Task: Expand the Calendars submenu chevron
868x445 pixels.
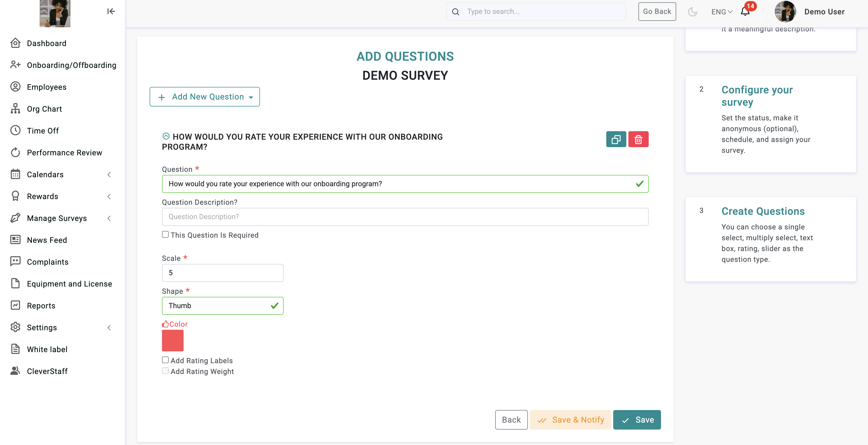Action: 109,174
